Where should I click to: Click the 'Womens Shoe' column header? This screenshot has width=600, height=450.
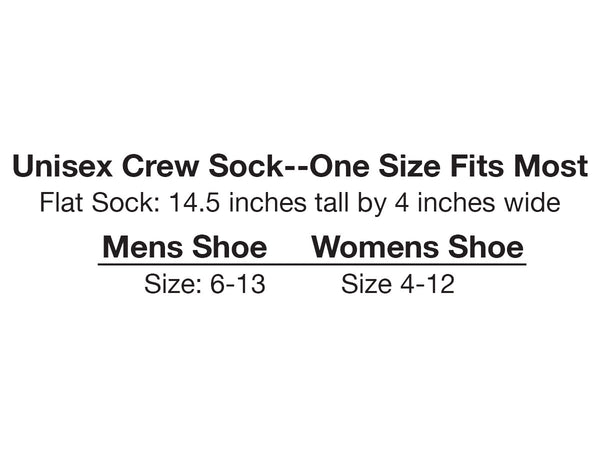click(418, 246)
